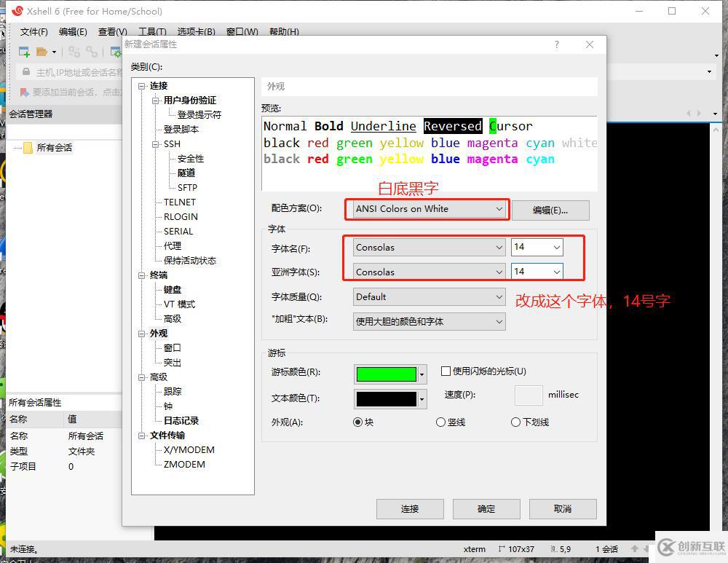Viewport: 728px width, 563px height.
Task: Open the arrow beside the Open folder icon
Action: point(54,52)
